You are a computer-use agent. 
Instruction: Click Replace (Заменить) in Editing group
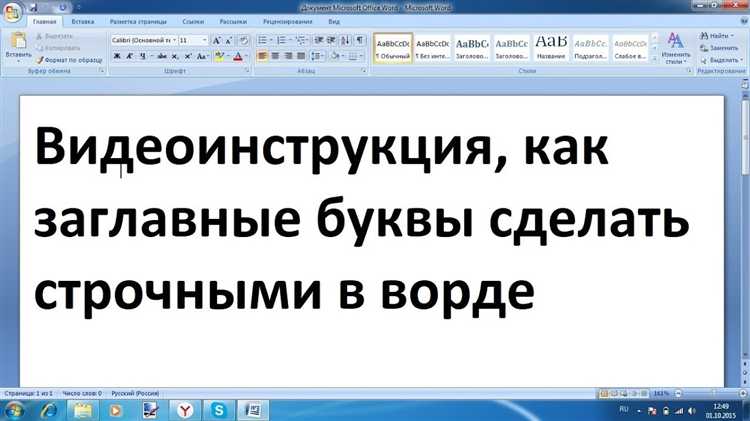coord(719,48)
